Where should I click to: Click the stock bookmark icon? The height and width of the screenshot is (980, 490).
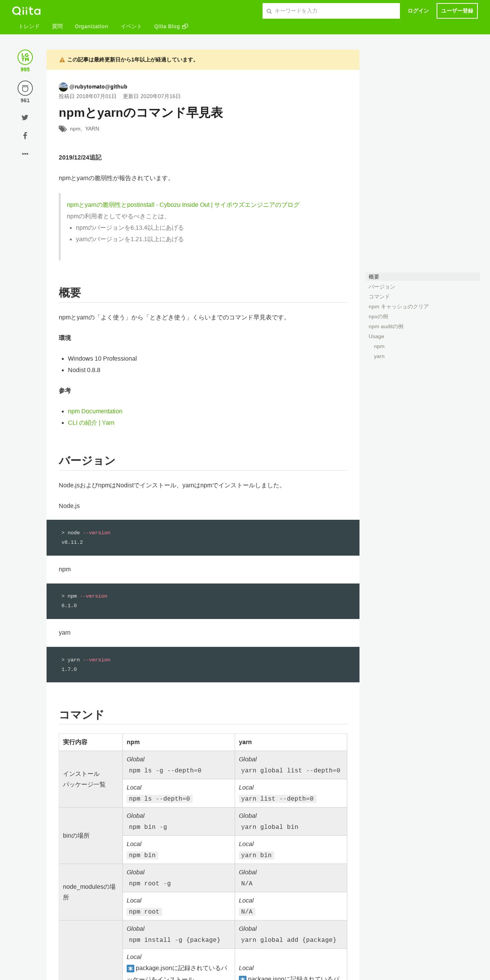tap(25, 88)
